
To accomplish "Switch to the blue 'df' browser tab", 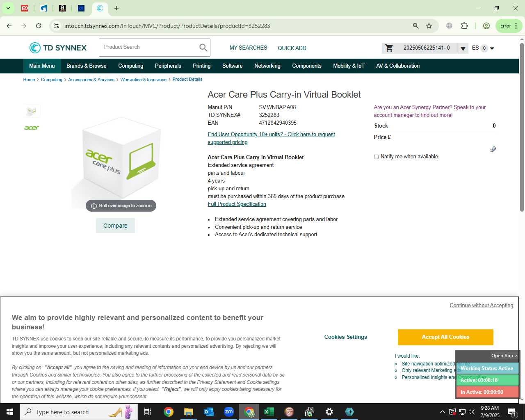I will [81, 8].
